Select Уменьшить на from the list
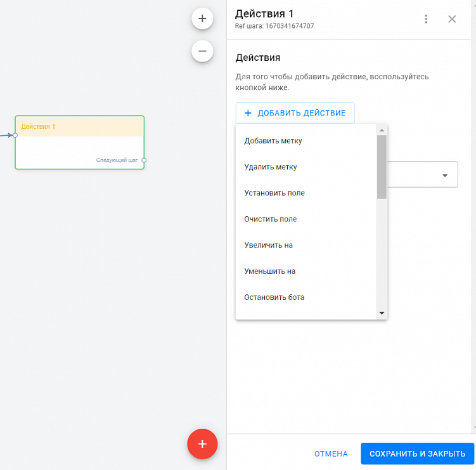 coord(270,271)
